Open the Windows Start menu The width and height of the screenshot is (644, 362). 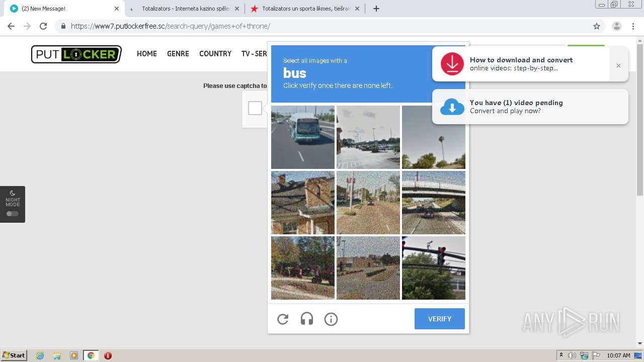point(14,355)
